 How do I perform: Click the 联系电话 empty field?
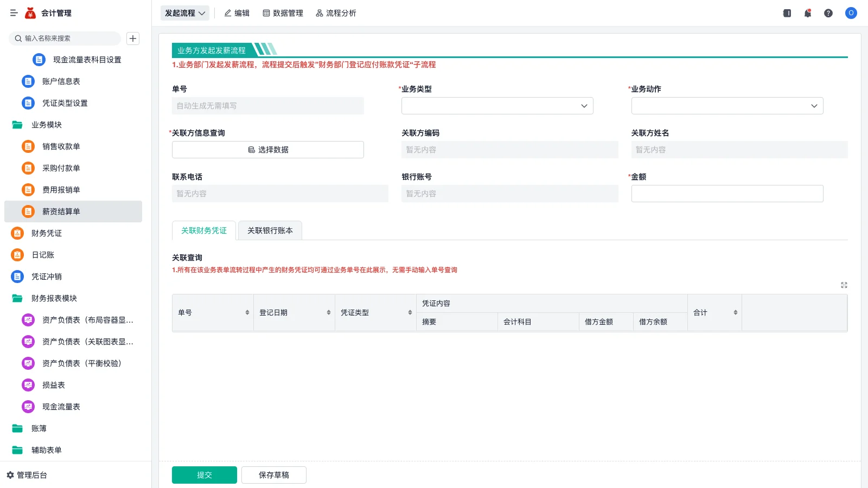pos(280,194)
